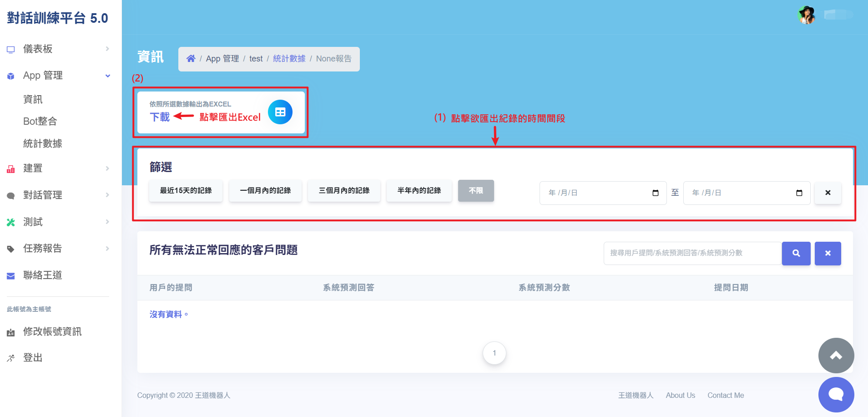This screenshot has height=417, width=868.
Task: Expand the 建置 menu chevron
Action: [x=107, y=168]
